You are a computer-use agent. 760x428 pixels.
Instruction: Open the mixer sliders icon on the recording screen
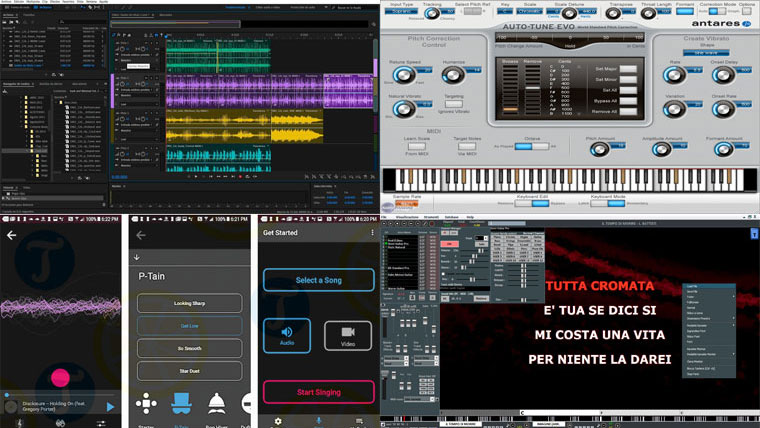tap(101, 423)
